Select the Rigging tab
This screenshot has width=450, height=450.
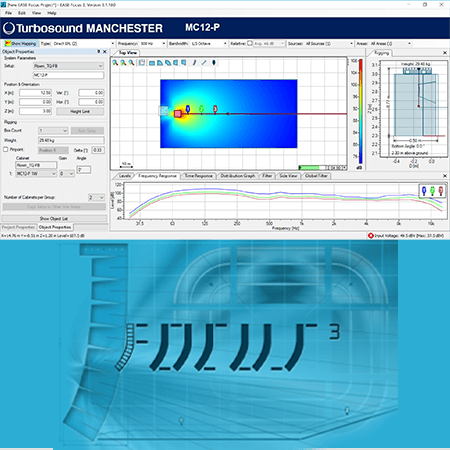tap(381, 53)
